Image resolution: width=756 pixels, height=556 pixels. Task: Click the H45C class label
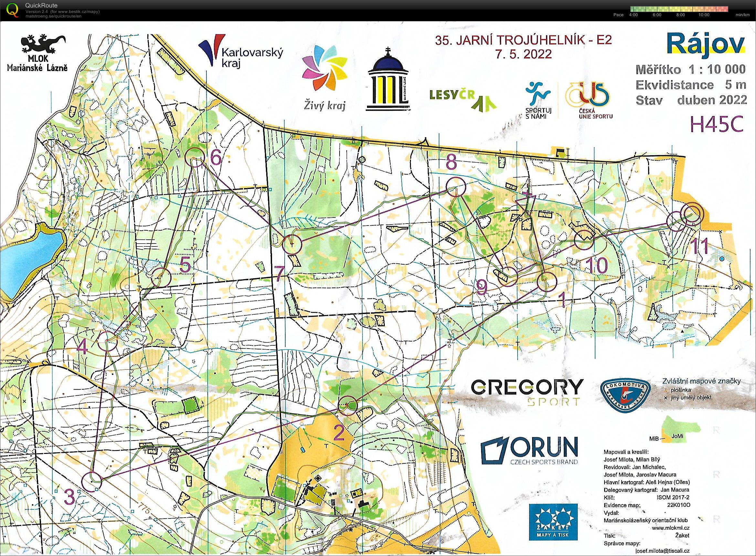point(716,124)
